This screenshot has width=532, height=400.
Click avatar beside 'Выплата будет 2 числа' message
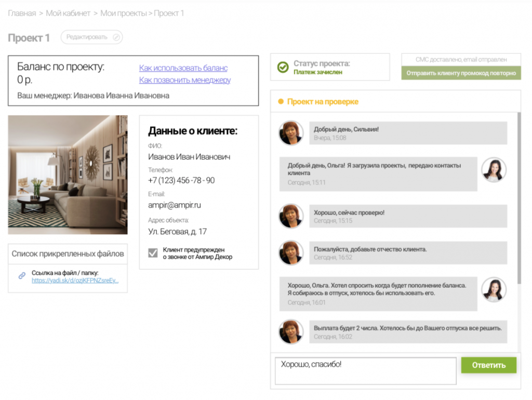291,332
